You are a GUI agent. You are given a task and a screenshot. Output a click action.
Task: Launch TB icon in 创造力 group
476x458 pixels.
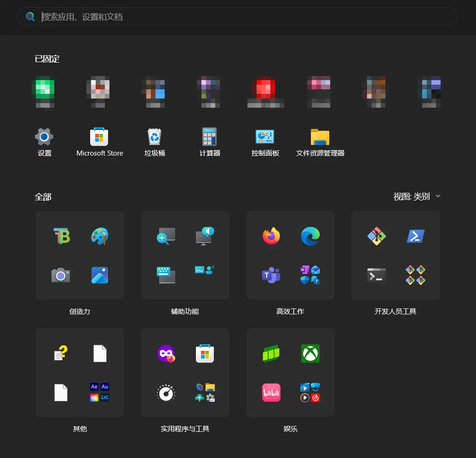click(62, 236)
